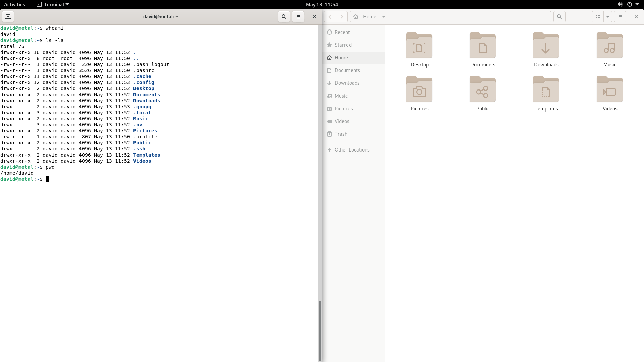Click the Files location bar field
Screen dimensions: 644x362
470,17
